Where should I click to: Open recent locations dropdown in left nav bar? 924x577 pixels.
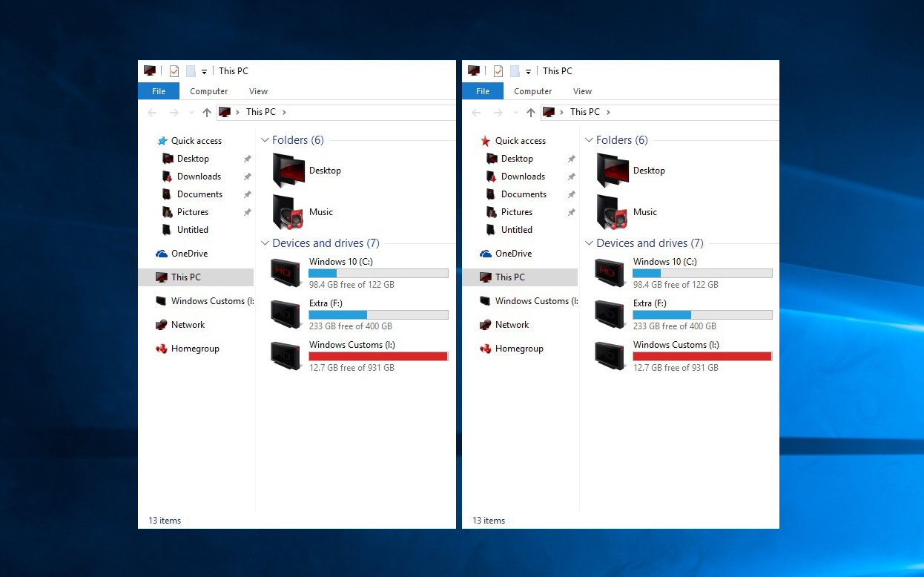(x=191, y=113)
